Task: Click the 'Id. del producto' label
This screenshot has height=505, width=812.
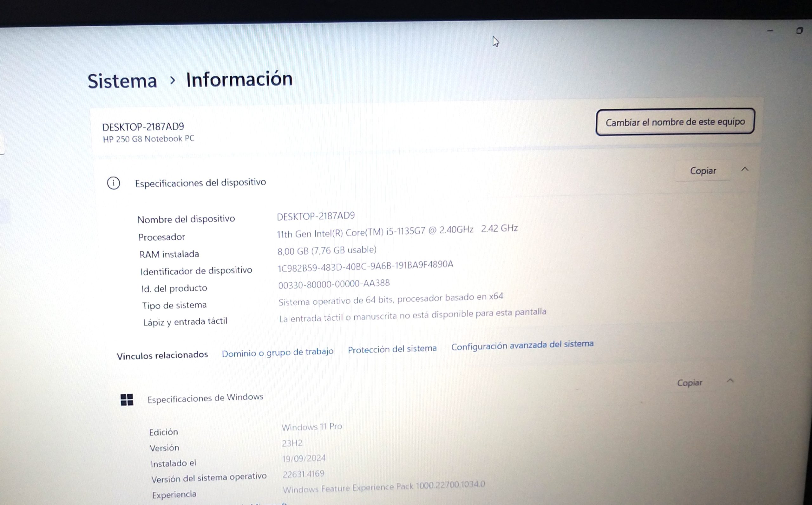Action: [174, 288]
